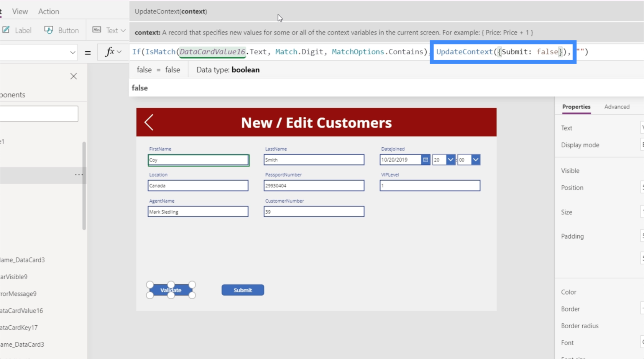Open the hour dropdown showing 20
The image size is (644, 359).
(450, 160)
